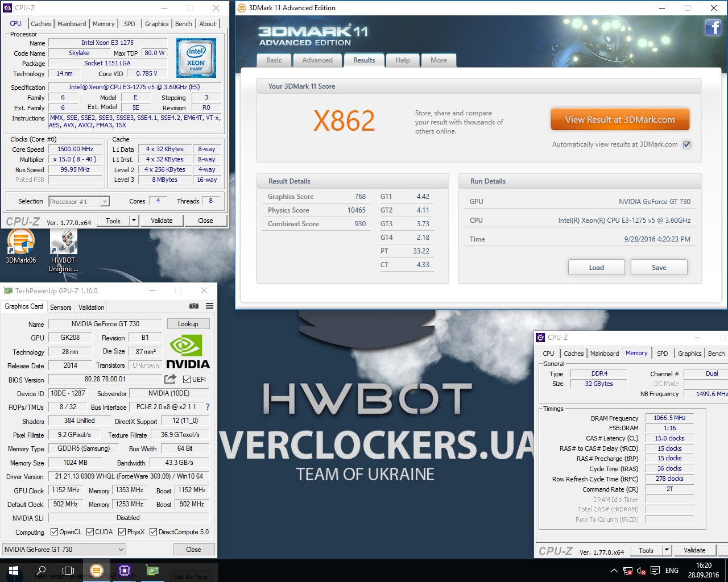Open the Graphics tab in memory CPU-Z window

click(x=689, y=354)
